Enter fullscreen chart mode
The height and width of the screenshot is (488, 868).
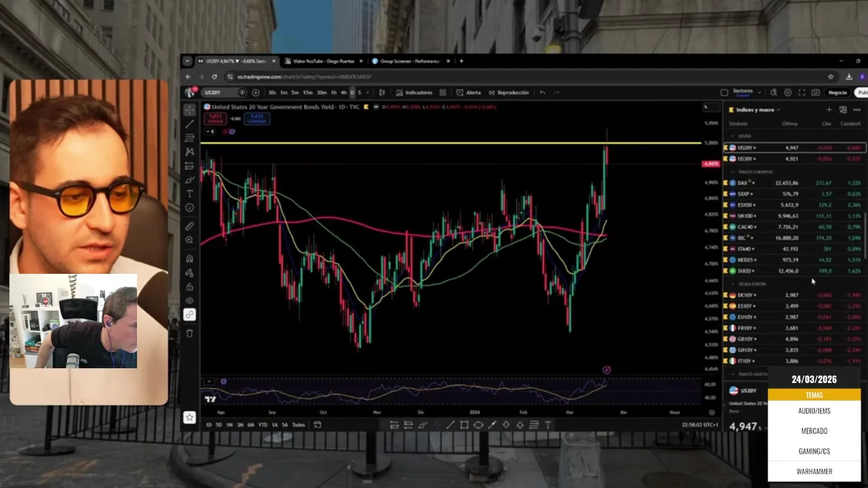pyautogui.click(x=802, y=92)
